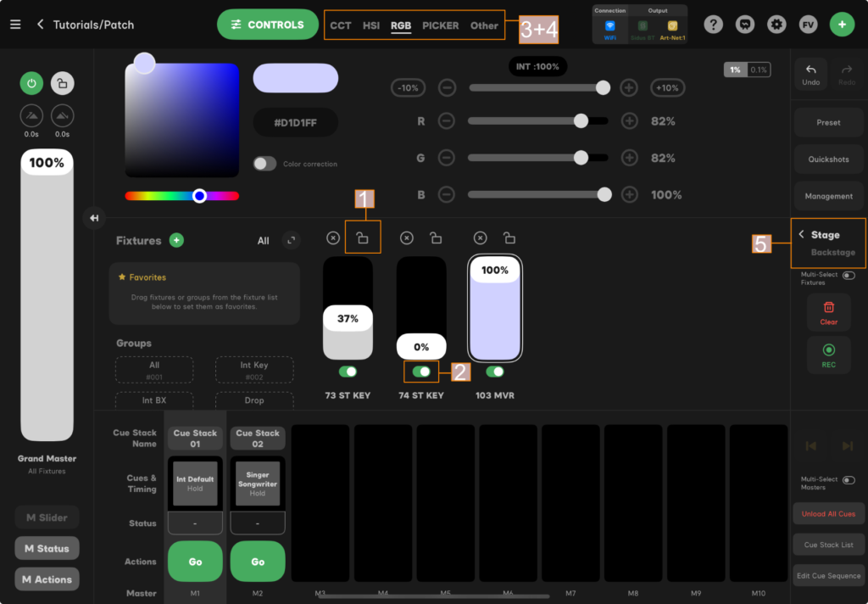This screenshot has width=868, height=604.
Task: Open the hamburger menu
Action: point(15,25)
